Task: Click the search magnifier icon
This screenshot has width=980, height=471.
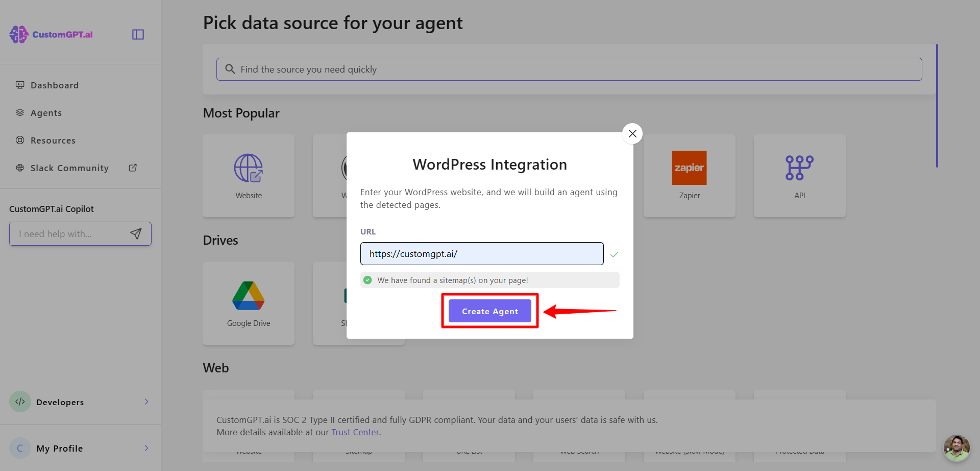Action: point(230,69)
